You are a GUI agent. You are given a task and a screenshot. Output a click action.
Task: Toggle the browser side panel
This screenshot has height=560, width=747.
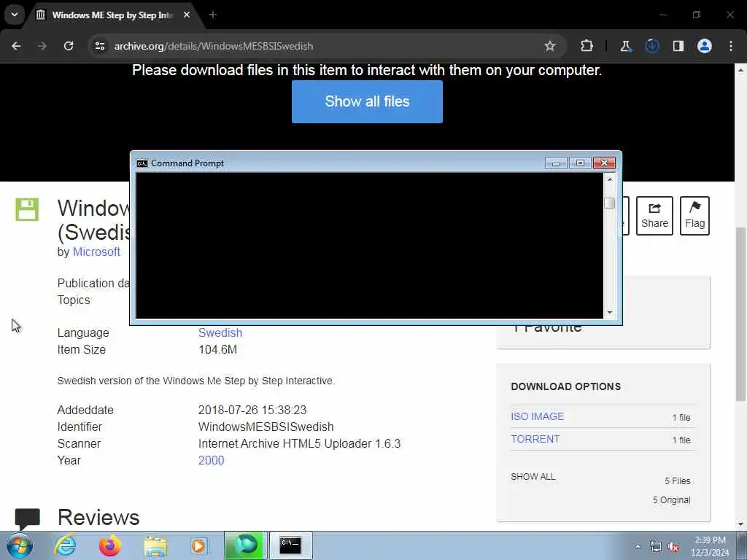pyautogui.click(x=678, y=46)
